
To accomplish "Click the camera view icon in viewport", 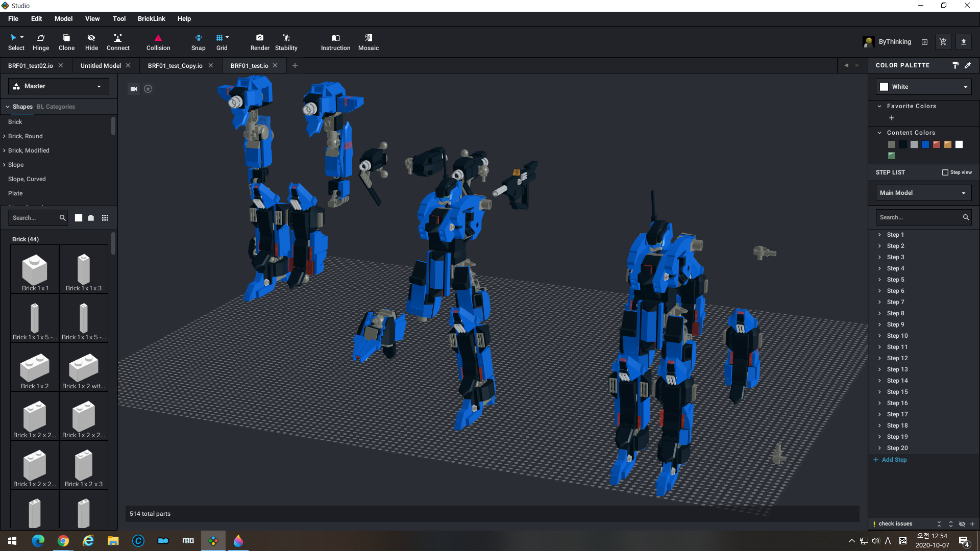I will tap(134, 89).
